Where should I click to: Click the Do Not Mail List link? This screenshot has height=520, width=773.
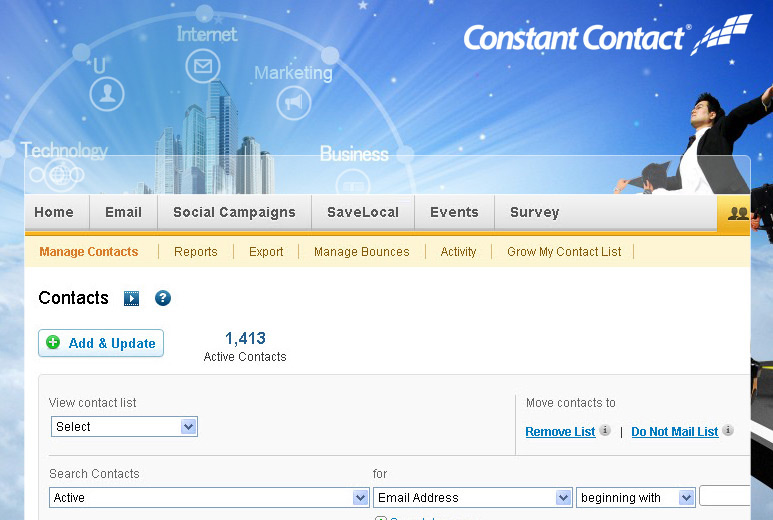pyautogui.click(x=674, y=432)
